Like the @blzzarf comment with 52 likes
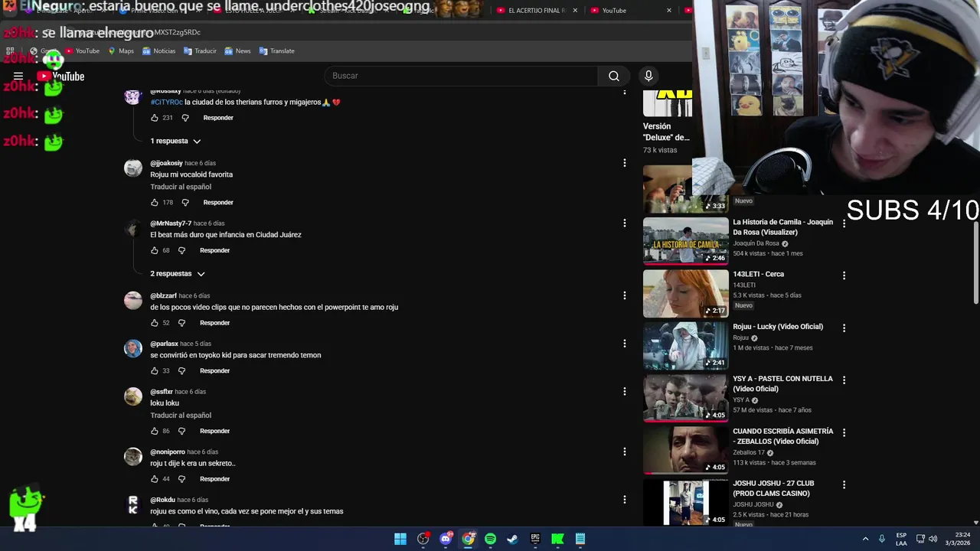 [x=155, y=323]
